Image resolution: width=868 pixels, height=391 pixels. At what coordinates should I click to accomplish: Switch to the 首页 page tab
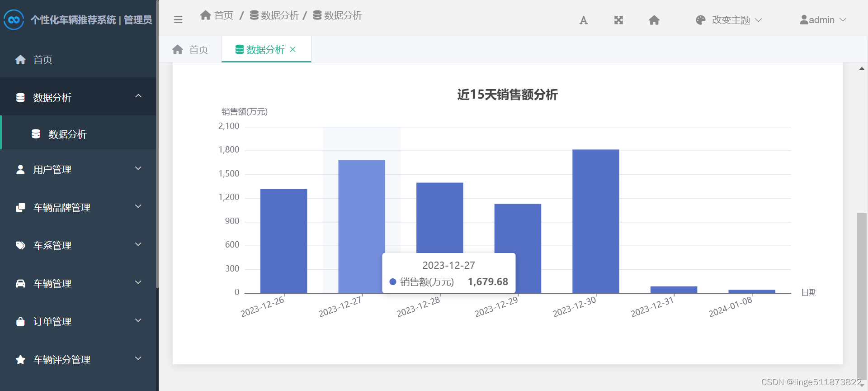[190, 49]
